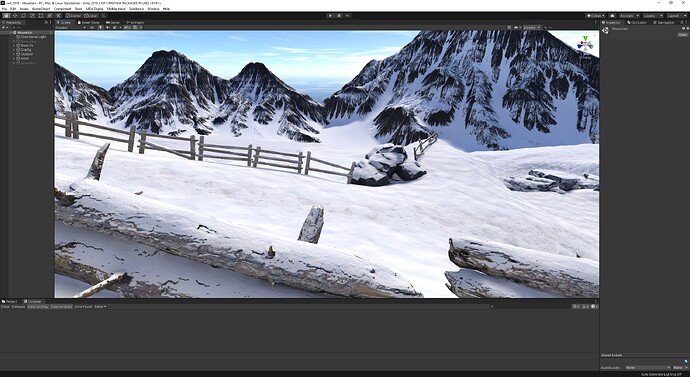Screen dimensions: 690x377
Task: Lock the Inspector panel
Action: [x=681, y=22]
